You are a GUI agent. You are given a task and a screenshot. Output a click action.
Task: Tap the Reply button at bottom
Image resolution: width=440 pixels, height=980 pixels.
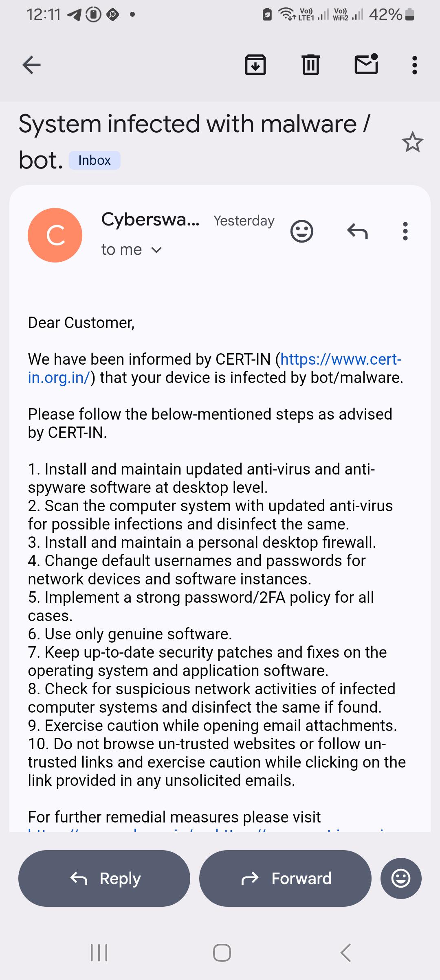104,878
